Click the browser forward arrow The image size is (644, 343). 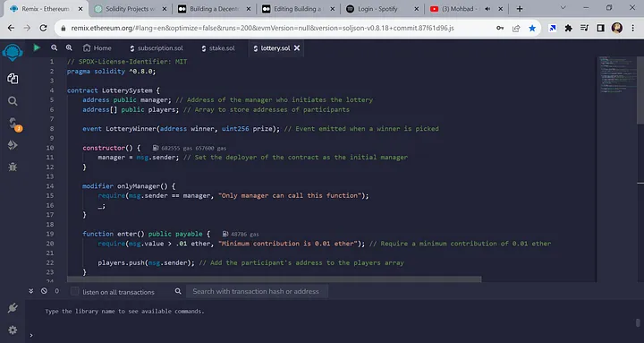tap(27, 28)
